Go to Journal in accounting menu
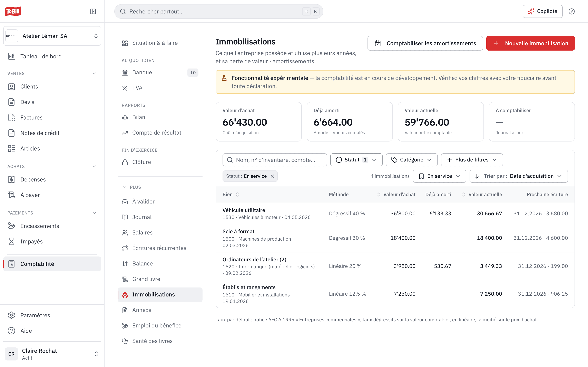This screenshot has width=588, height=367. 160,217
